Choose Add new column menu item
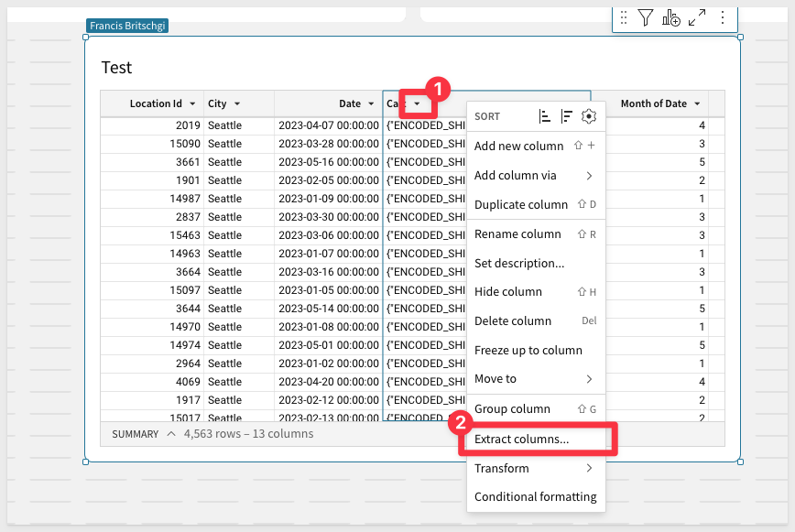This screenshot has height=532, width=795. pyautogui.click(x=518, y=147)
